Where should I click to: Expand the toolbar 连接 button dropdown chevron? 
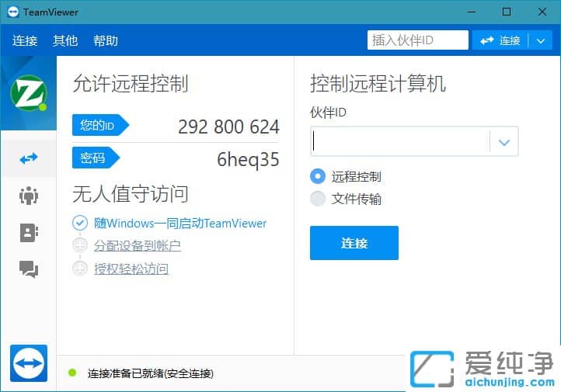click(541, 40)
